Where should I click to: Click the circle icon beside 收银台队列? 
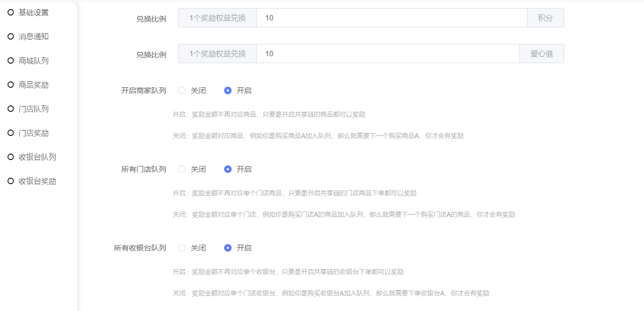(x=11, y=157)
